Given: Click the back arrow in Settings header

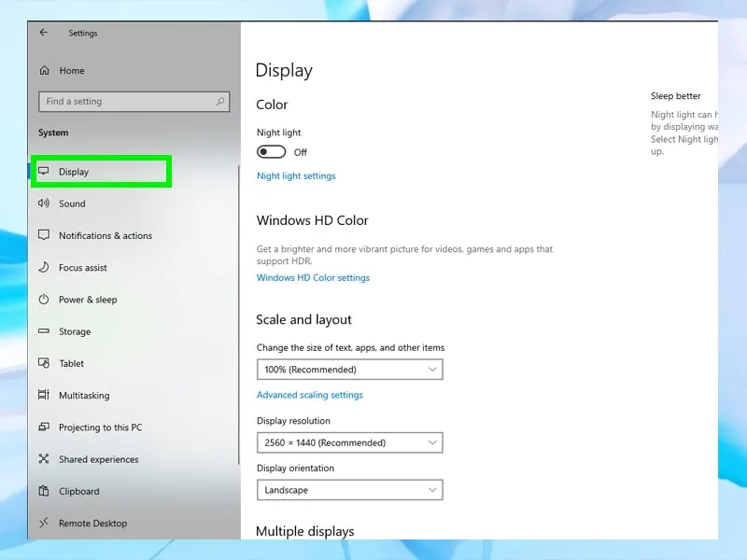Looking at the screenshot, I should click(x=44, y=33).
